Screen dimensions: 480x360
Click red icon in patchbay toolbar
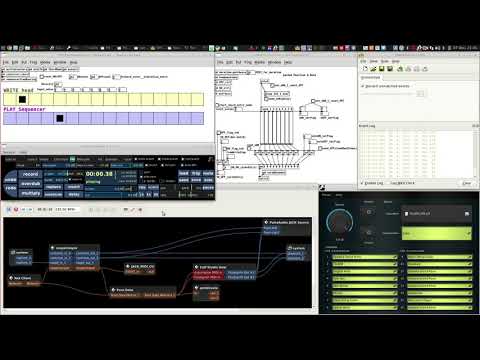point(16,210)
